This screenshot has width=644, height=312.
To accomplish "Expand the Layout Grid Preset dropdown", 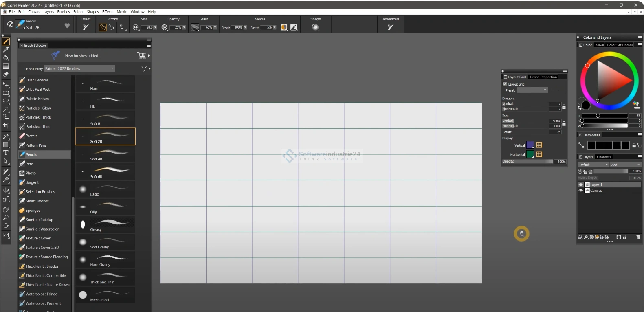I will click(x=532, y=90).
